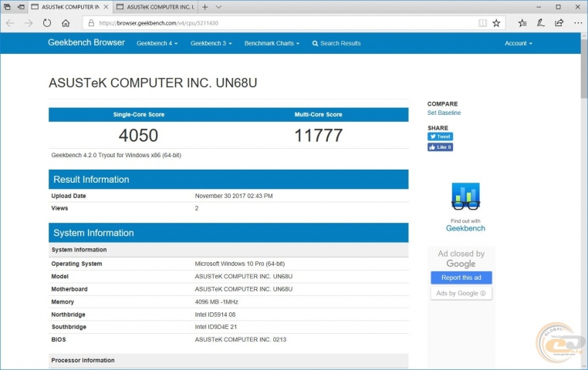Click the page title ASUSTeK COMPUTER INC. UN68U
The height and width of the screenshot is (370, 588).
pos(153,82)
